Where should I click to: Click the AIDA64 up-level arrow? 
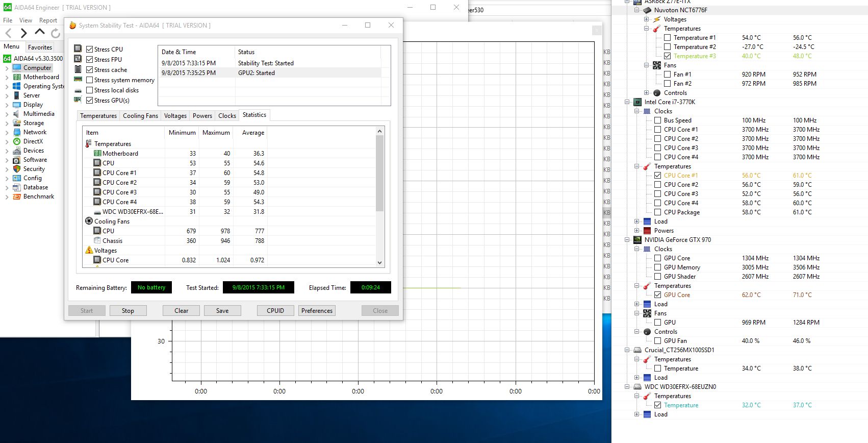(40, 32)
